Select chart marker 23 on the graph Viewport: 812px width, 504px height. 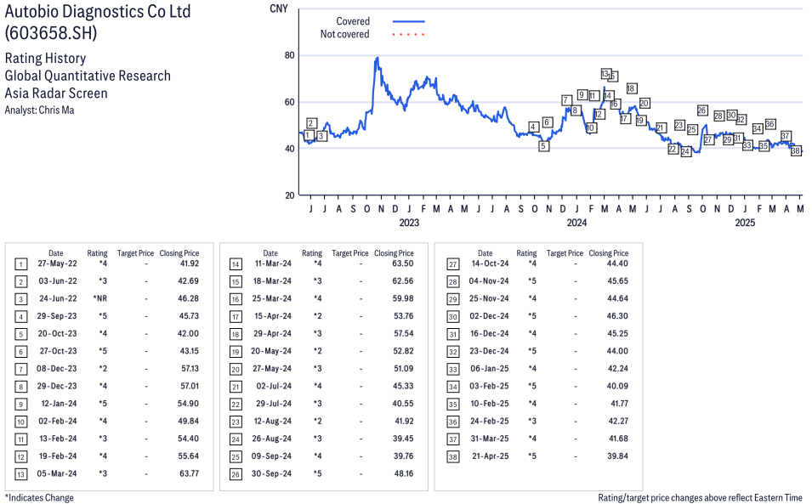pyautogui.click(x=679, y=125)
